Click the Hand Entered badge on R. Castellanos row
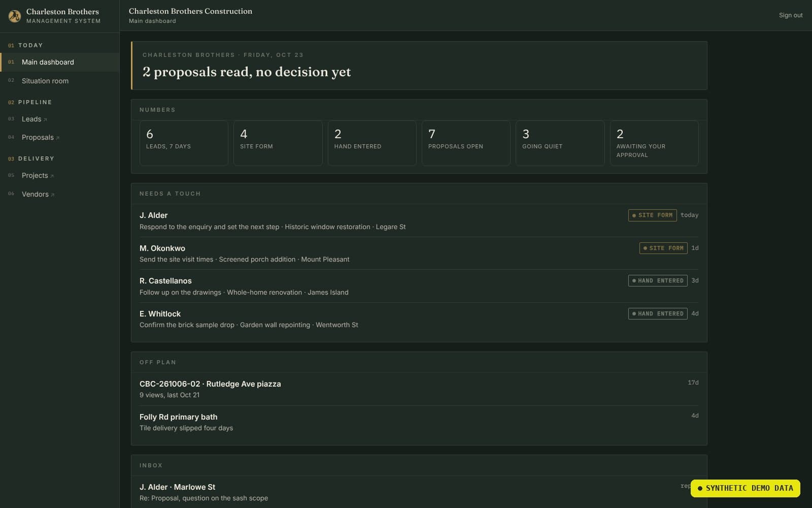 658,280
